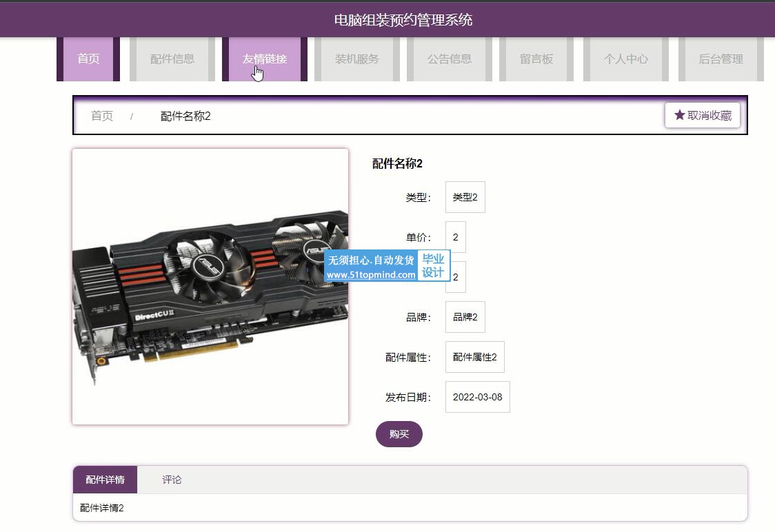
Task: Click the www.51topmind.com watermark link
Action: [371, 275]
